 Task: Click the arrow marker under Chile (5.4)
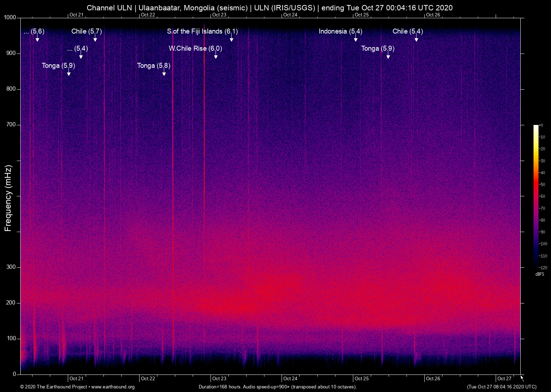coord(416,39)
